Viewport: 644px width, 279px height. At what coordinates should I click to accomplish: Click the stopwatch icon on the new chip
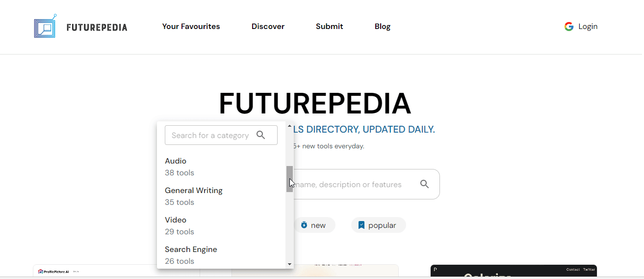pyautogui.click(x=304, y=225)
